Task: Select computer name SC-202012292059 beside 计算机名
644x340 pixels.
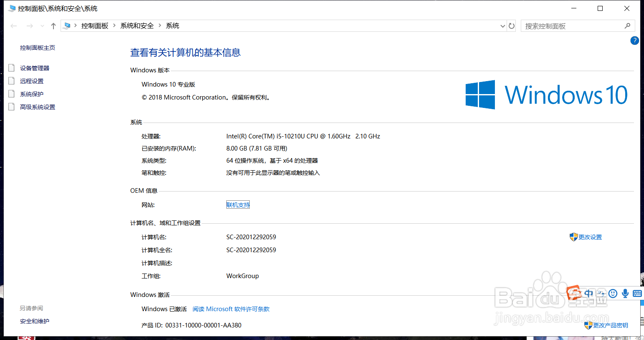Action: point(251,237)
